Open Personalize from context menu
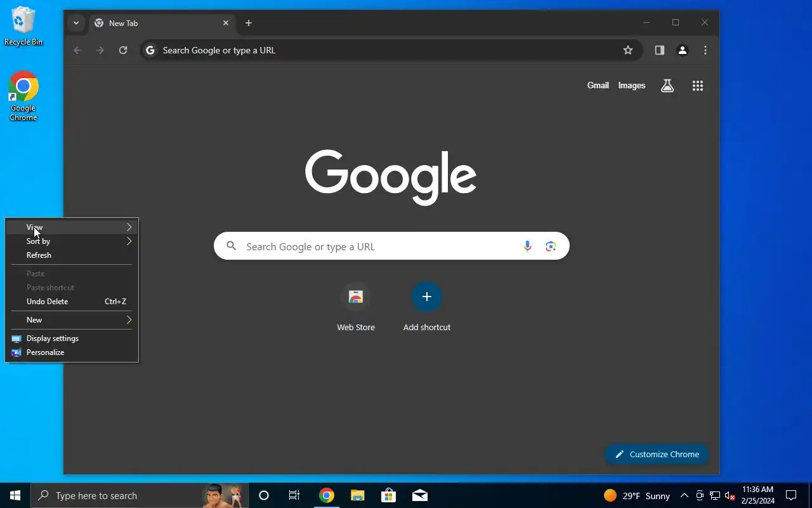The width and height of the screenshot is (812, 508). click(x=72, y=352)
